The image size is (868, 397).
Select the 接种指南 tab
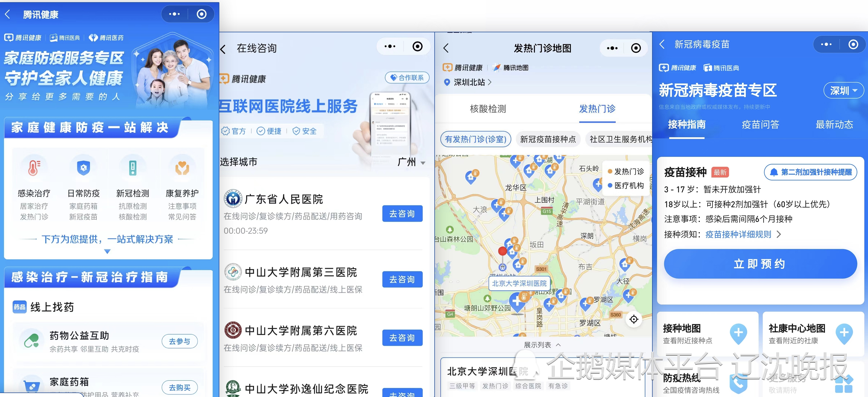coord(686,124)
